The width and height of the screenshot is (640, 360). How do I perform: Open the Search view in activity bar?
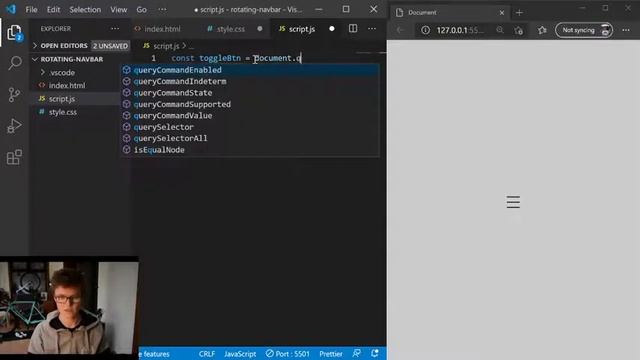pyautogui.click(x=15, y=63)
